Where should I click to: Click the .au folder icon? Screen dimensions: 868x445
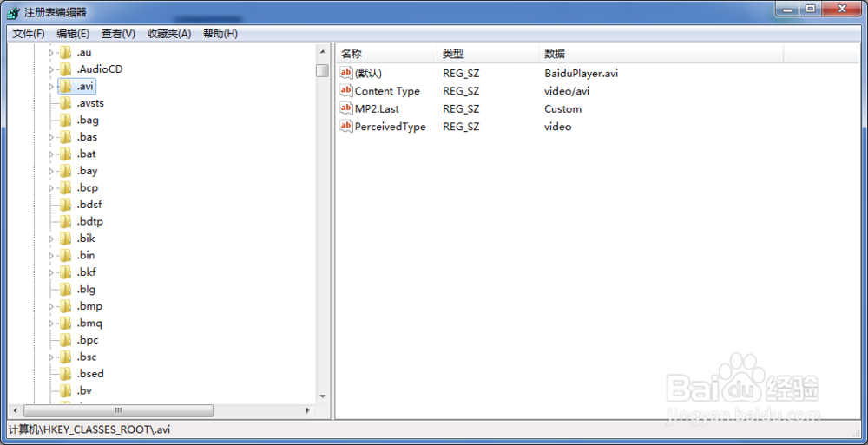(x=66, y=53)
